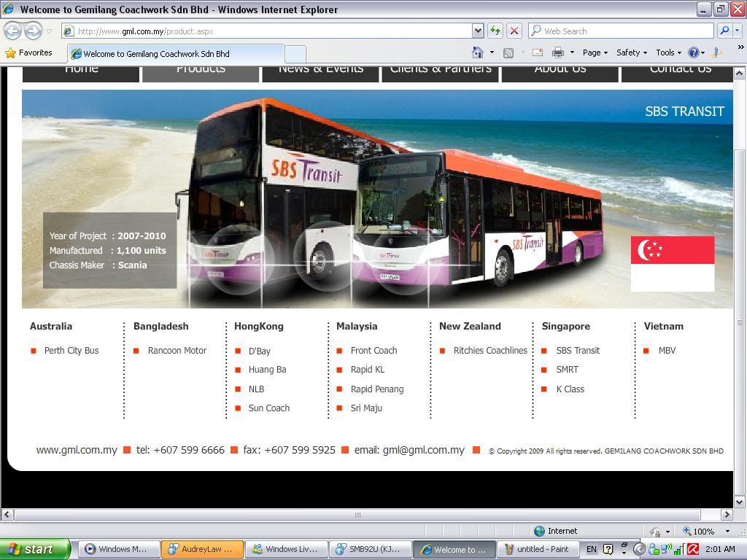Image resolution: width=747 pixels, height=560 pixels.
Task: Open the Windows start menu
Action: click(35, 549)
